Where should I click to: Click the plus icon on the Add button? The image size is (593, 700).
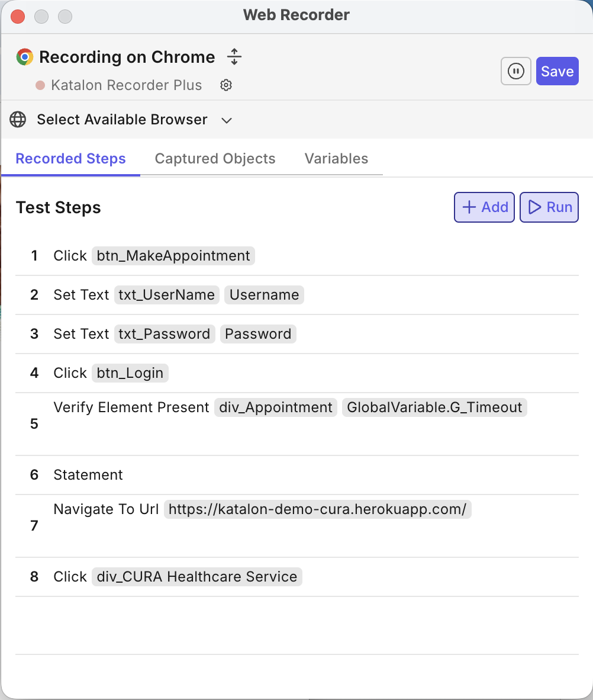[469, 207]
